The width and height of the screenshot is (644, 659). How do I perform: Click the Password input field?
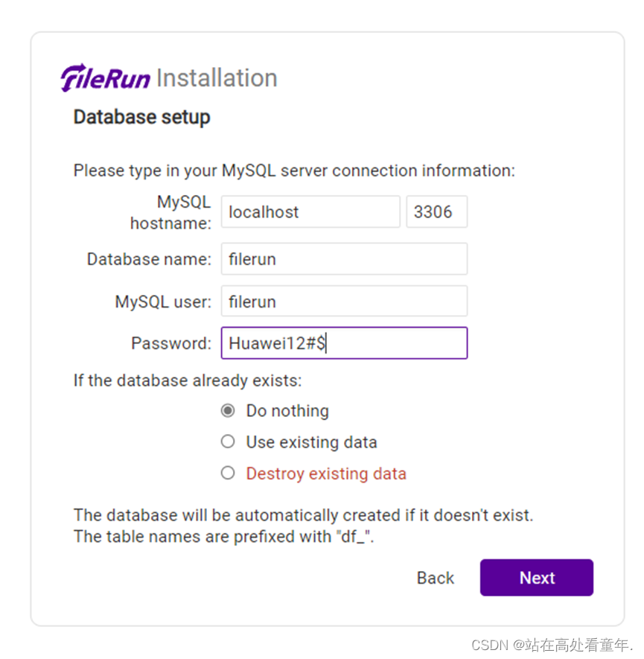[x=344, y=343]
